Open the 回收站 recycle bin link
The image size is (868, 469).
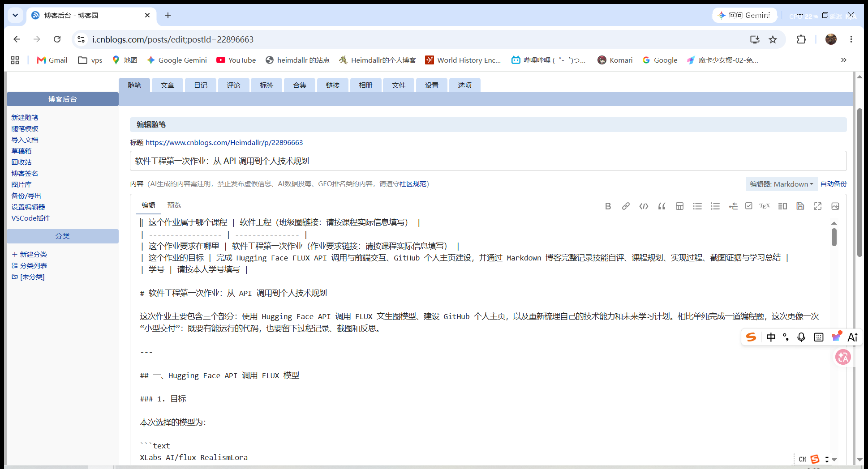coord(21,162)
